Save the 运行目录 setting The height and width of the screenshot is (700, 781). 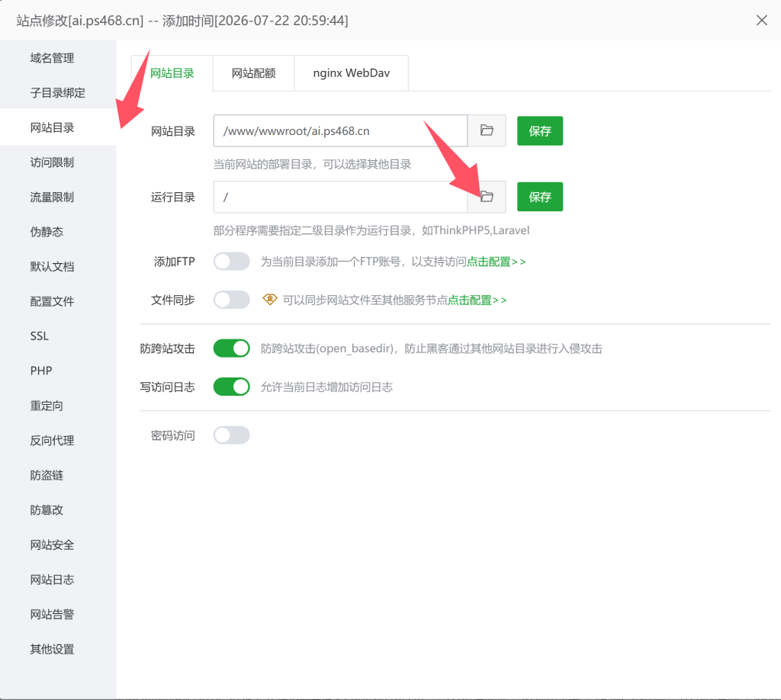pos(540,197)
